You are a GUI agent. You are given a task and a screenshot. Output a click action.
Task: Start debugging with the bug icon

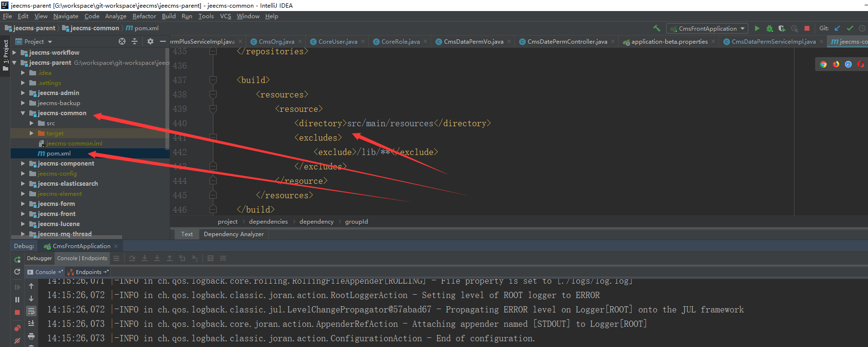[769, 28]
